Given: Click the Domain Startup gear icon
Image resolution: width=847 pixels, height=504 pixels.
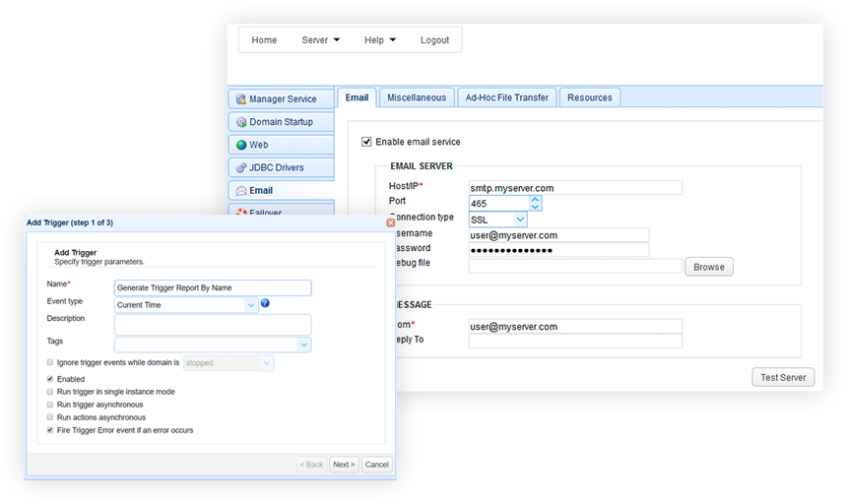Looking at the screenshot, I should 240,122.
